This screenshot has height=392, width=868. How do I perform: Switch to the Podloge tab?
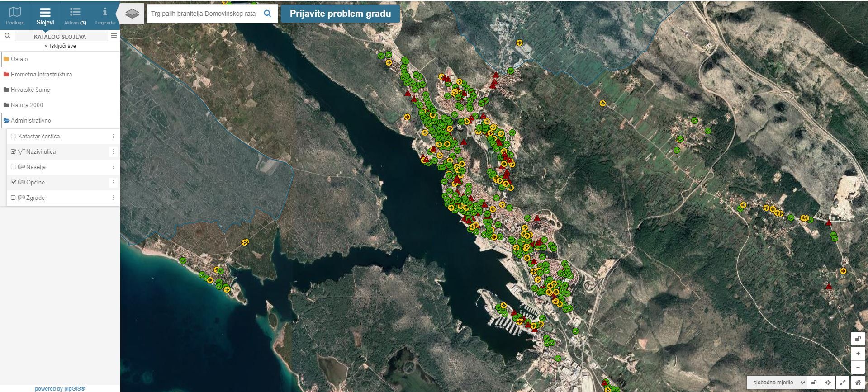pyautogui.click(x=15, y=15)
